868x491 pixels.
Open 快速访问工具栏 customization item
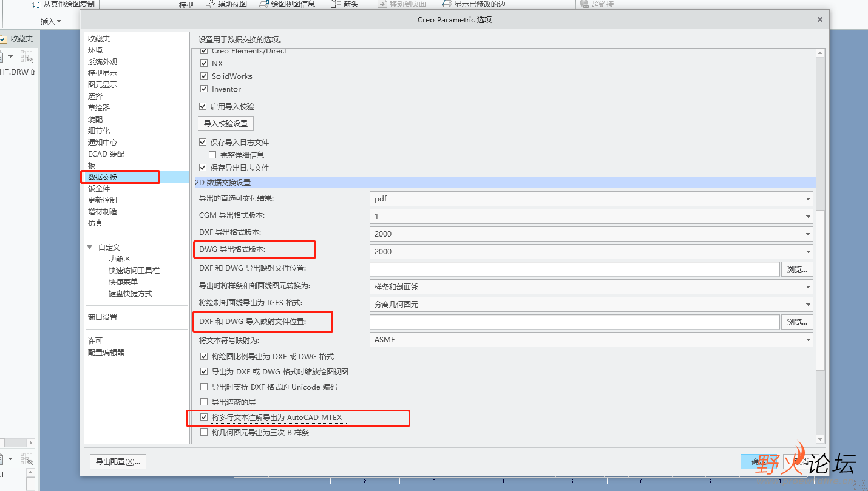click(x=134, y=270)
